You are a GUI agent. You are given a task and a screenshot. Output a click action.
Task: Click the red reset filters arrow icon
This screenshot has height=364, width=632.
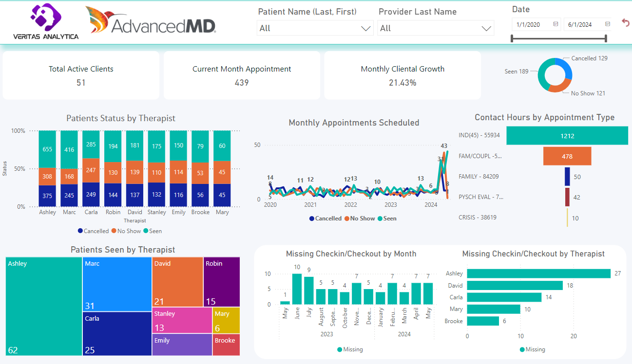(626, 22)
